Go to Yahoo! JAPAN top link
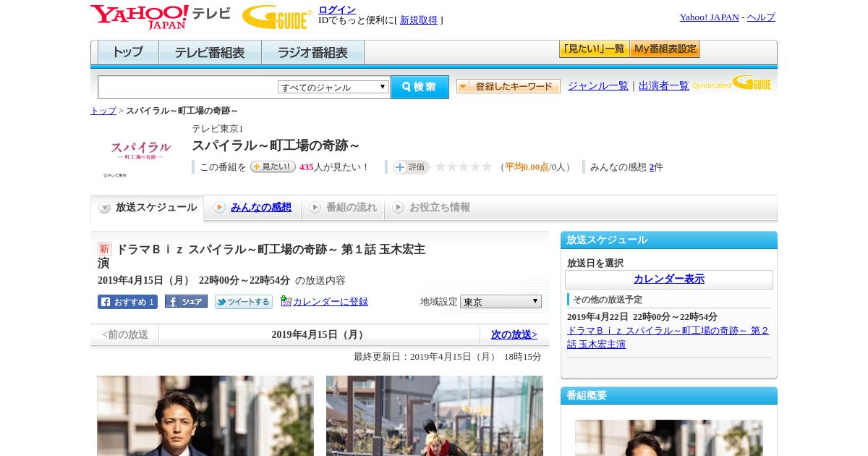 709,17
